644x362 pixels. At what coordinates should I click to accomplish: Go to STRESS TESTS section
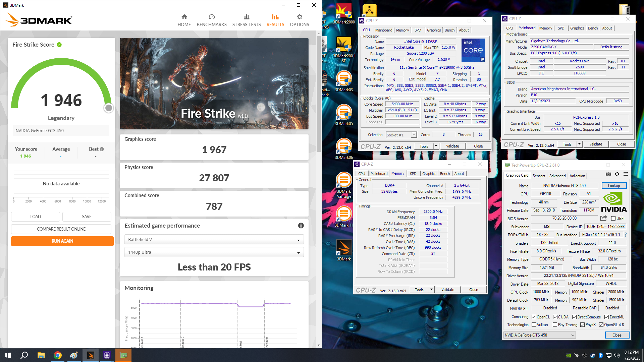(x=247, y=20)
